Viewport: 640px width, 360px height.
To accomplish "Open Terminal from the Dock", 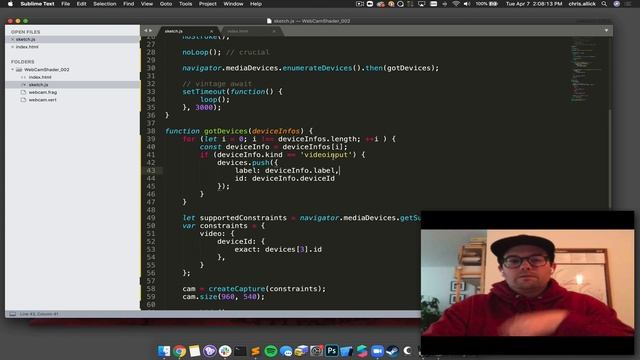I will coord(240,351).
